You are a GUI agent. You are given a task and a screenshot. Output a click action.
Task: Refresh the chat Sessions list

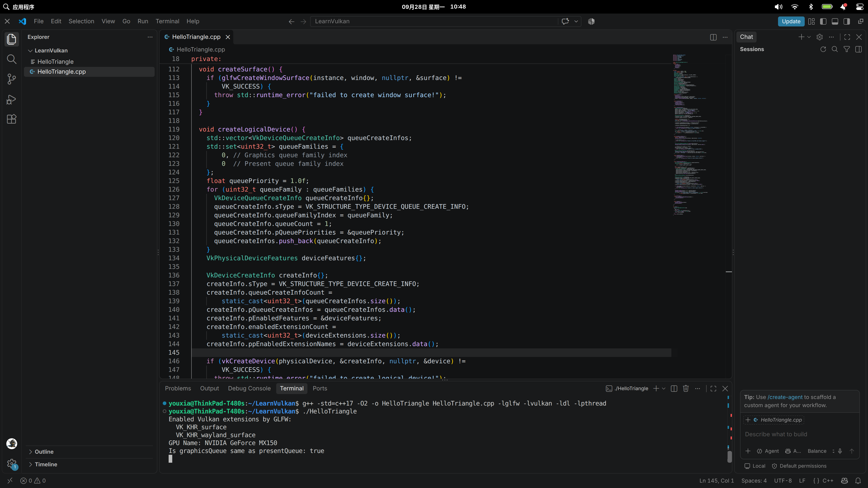[x=823, y=49]
